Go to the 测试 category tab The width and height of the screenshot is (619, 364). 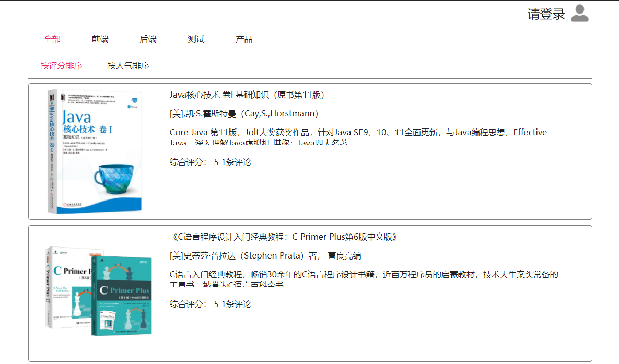pos(196,39)
